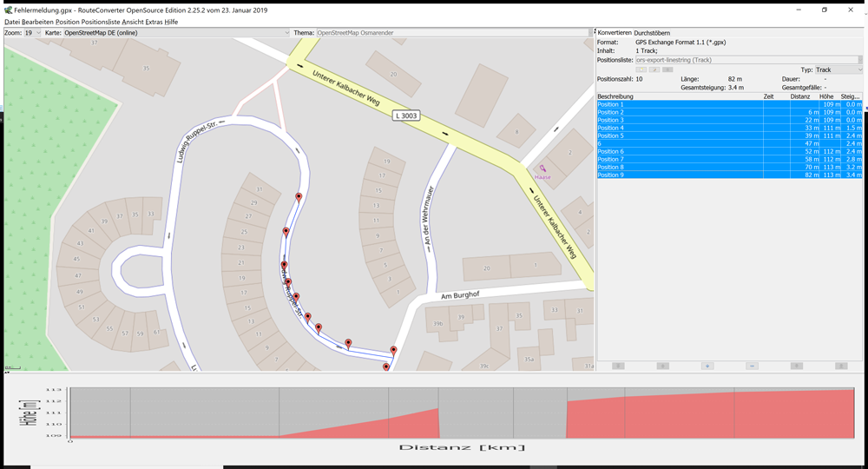Viewport: 868px width, 469px height.
Task: Click move selected positions to top button
Action: (619, 366)
